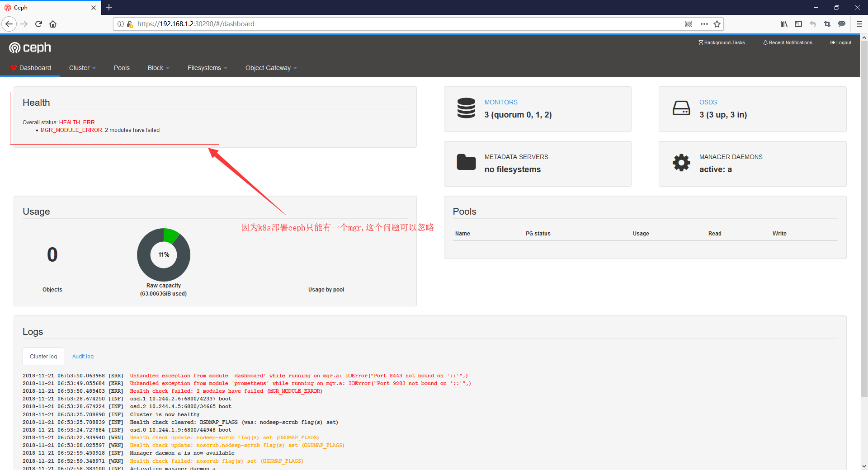Open the OSDS link
The width and height of the screenshot is (868, 470).
tap(708, 102)
